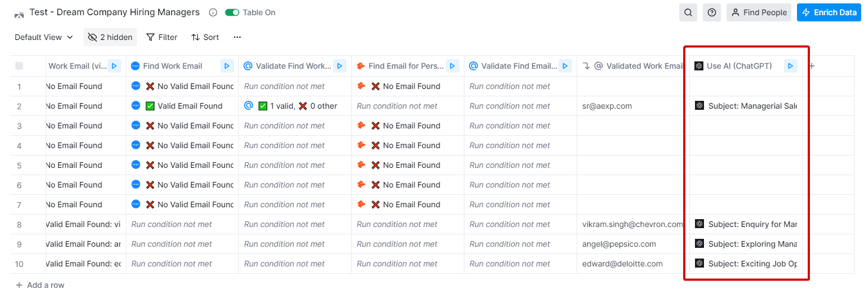The width and height of the screenshot is (868, 307).
Task: Click the green check Valid Email Found icon
Action: tap(150, 106)
